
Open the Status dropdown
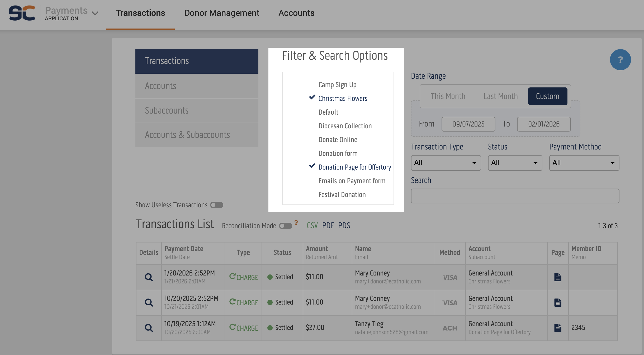point(515,163)
